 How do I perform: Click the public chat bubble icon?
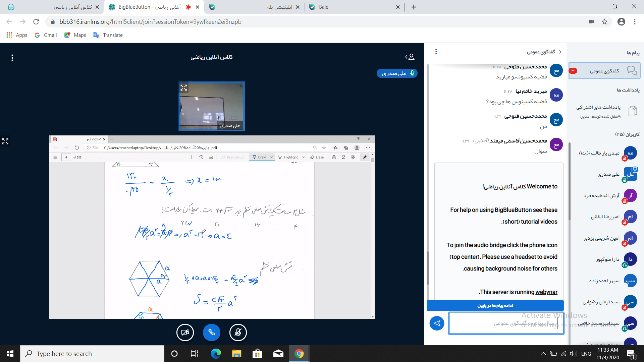pyautogui.click(x=632, y=71)
